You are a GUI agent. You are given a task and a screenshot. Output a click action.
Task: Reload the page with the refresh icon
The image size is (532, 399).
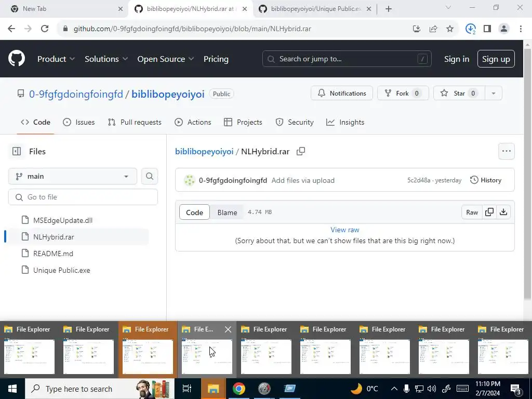click(x=45, y=29)
